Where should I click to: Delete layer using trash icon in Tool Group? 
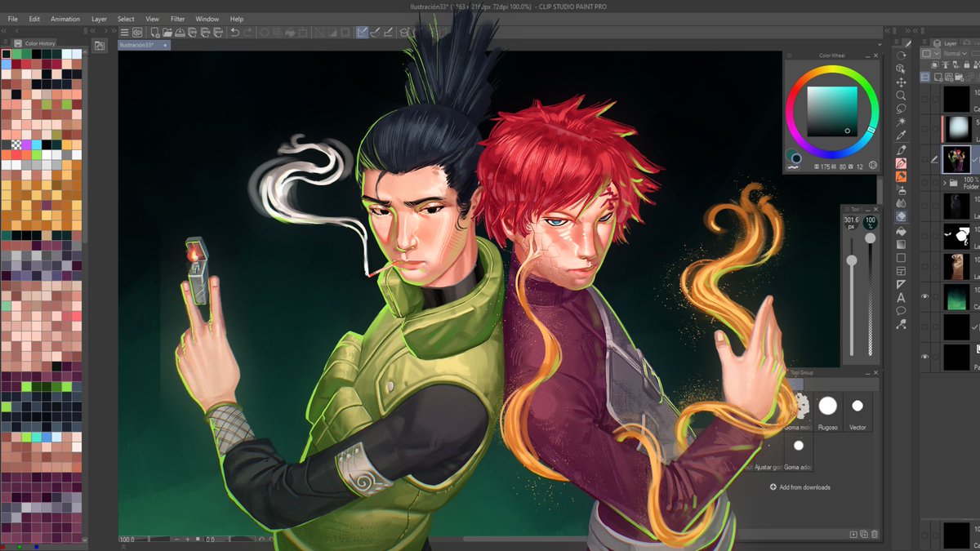pos(875,534)
